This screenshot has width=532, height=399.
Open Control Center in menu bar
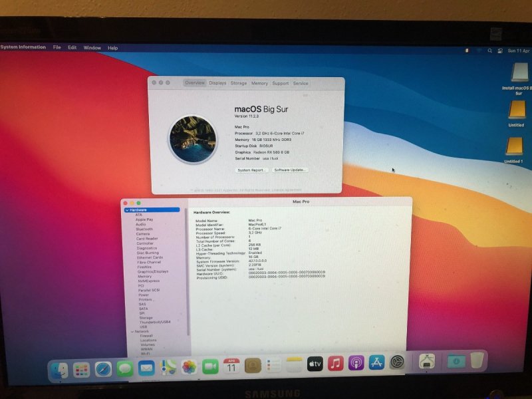pyautogui.click(x=500, y=51)
